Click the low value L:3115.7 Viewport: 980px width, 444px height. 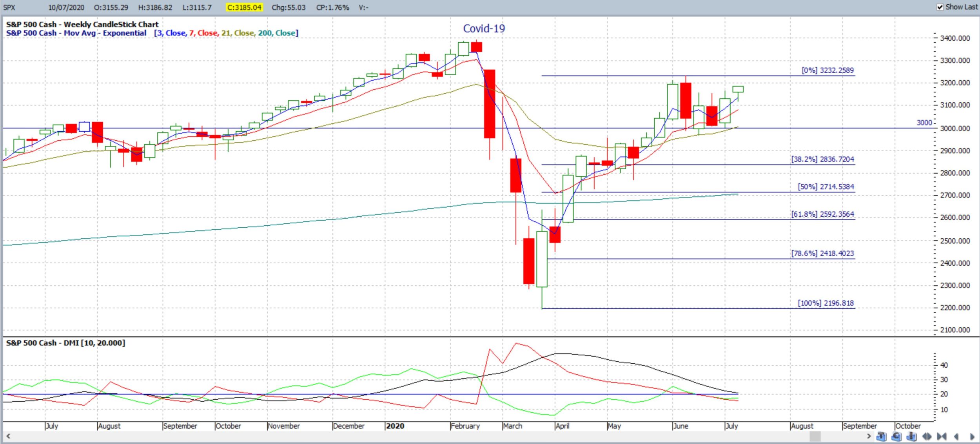click(197, 7)
